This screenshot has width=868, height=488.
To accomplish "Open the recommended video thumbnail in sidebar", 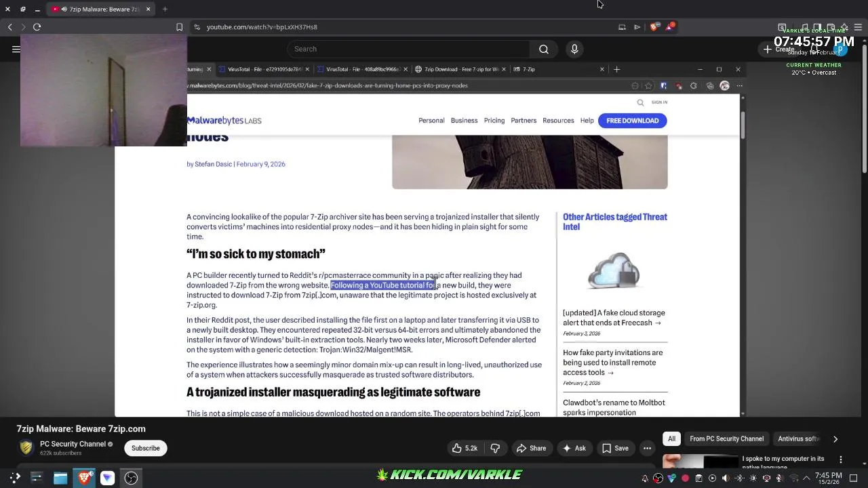I will point(700,462).
